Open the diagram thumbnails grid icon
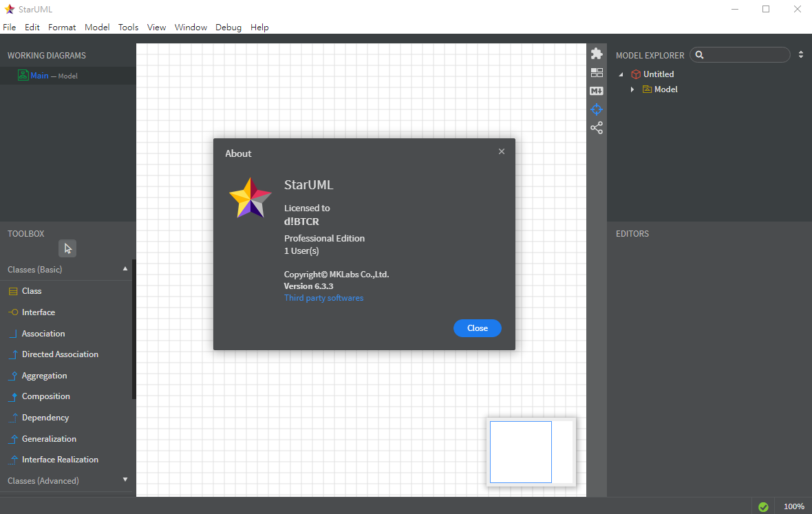This screenshot has width=812, height=514. [x=597, y=72]
